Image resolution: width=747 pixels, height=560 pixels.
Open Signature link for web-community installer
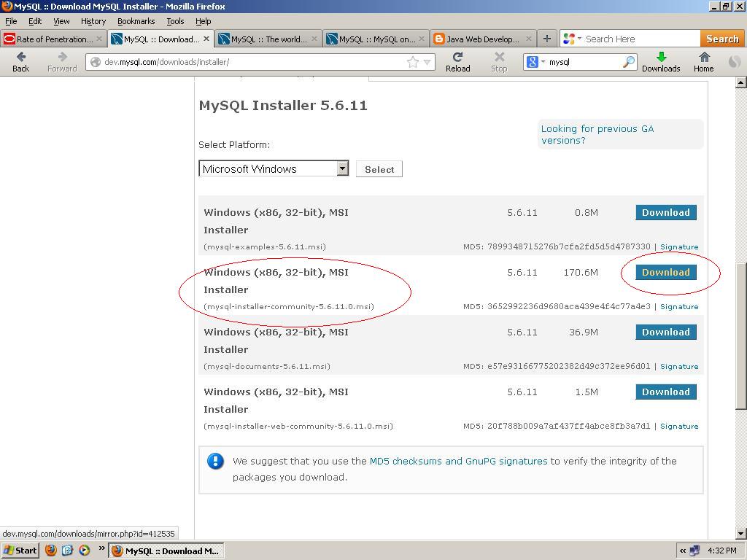pyautogui.click(x=679, y=426)
